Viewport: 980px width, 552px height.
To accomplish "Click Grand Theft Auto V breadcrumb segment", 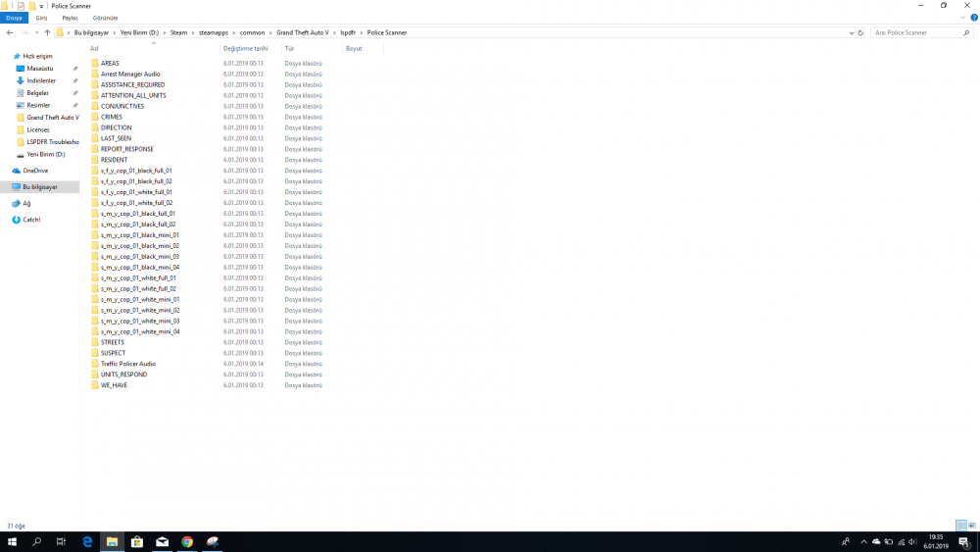I will (303, 32).
